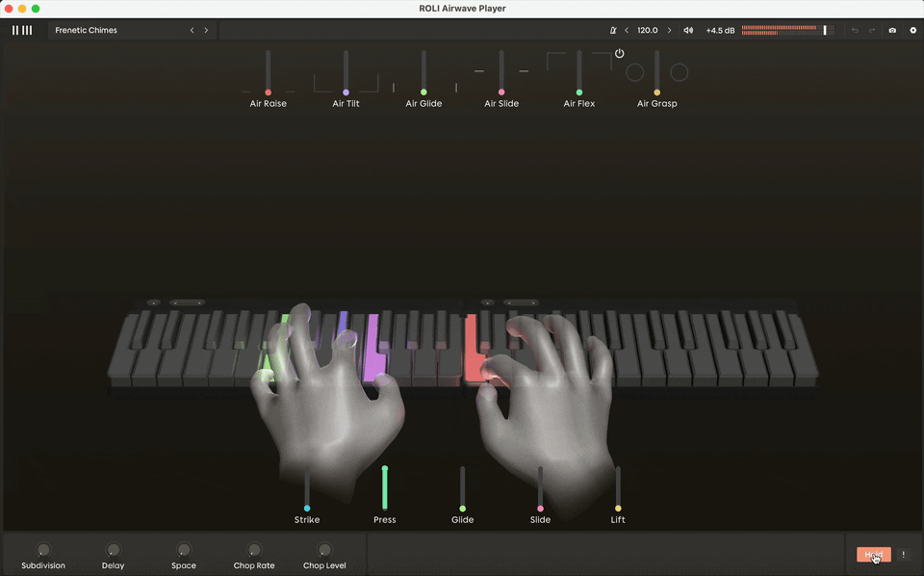Click the Air Glide slider handle
Screen dimensions: 924x576
[423, 92]
